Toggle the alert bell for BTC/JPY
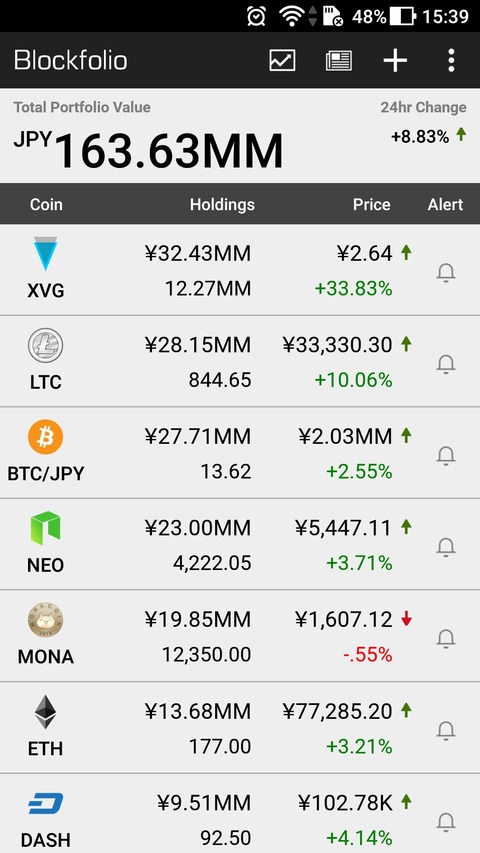Screen dimensions: 480x853 [446, 455]
